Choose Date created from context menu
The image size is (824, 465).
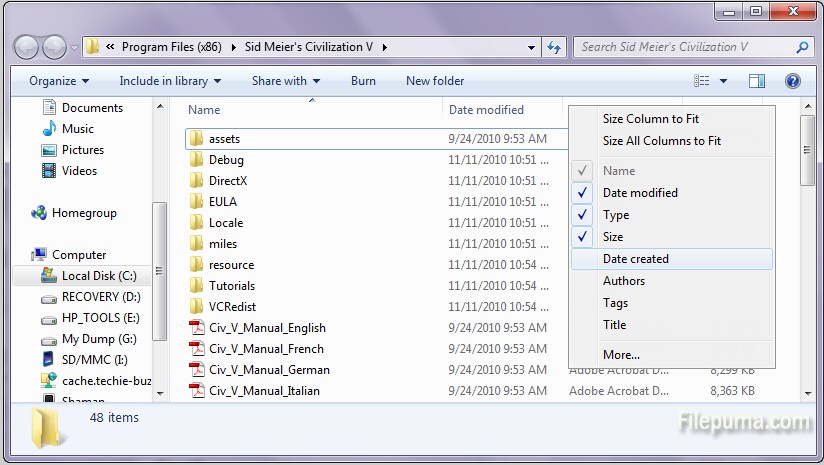click(x=636, y=259)
